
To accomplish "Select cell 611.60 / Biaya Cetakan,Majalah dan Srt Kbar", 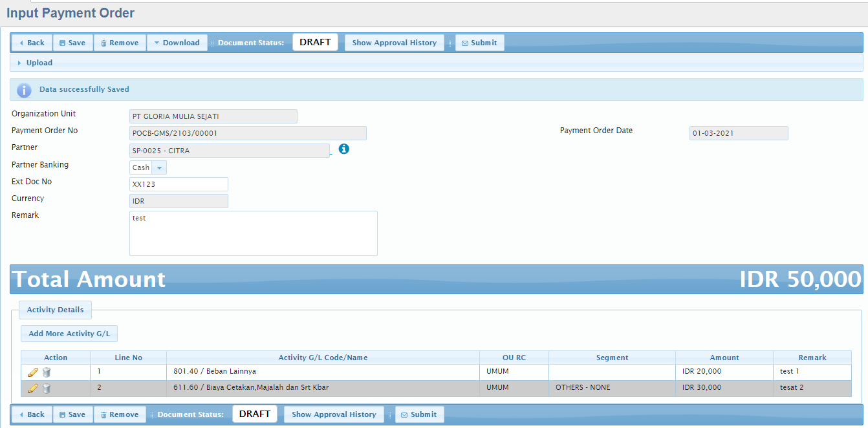I will pos(323,388).
